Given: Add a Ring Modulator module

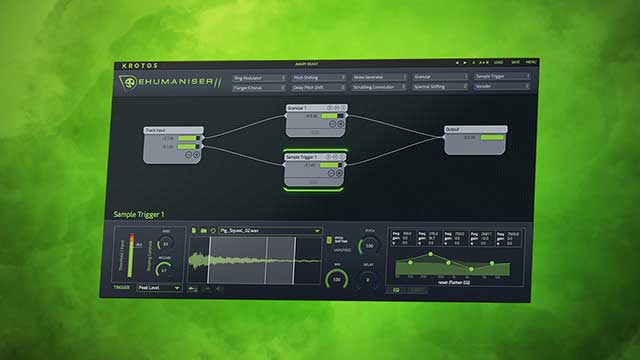Looking at the screenshot, I should [259, 78].
